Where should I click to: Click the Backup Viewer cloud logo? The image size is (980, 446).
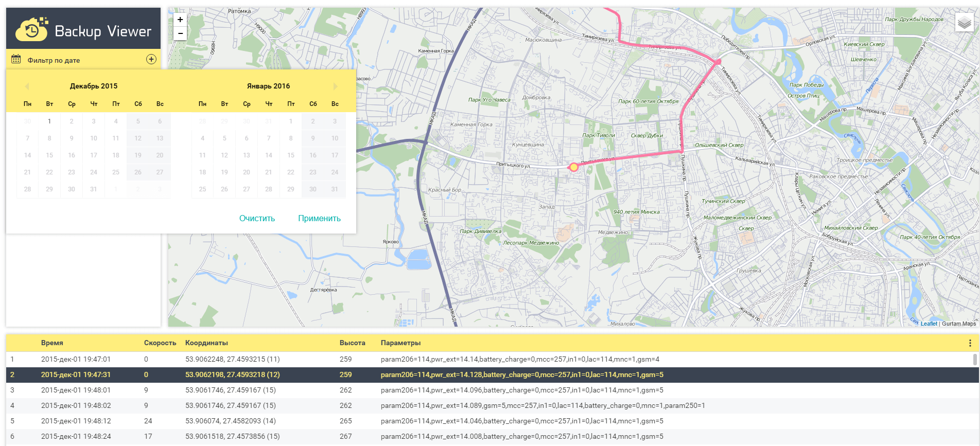tap(32, 29)
